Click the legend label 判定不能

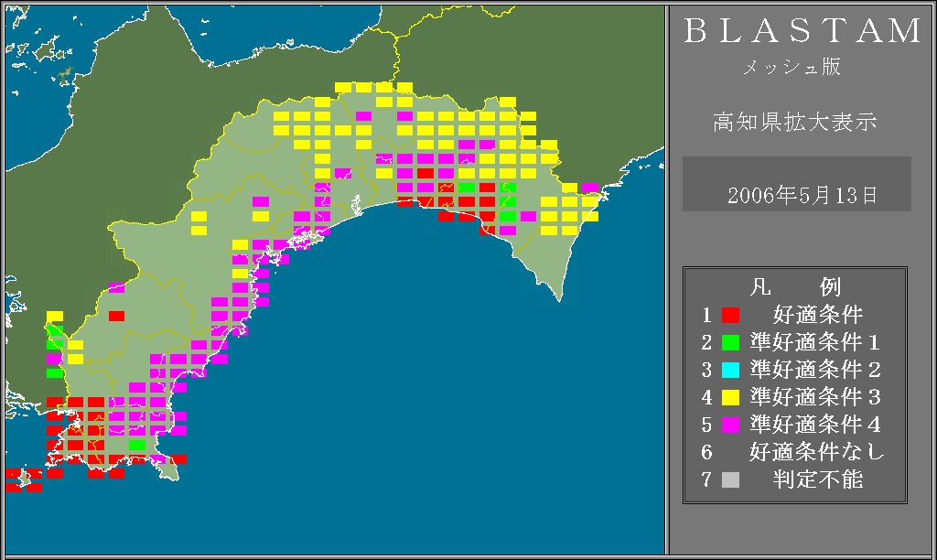(x=817, y=479)
